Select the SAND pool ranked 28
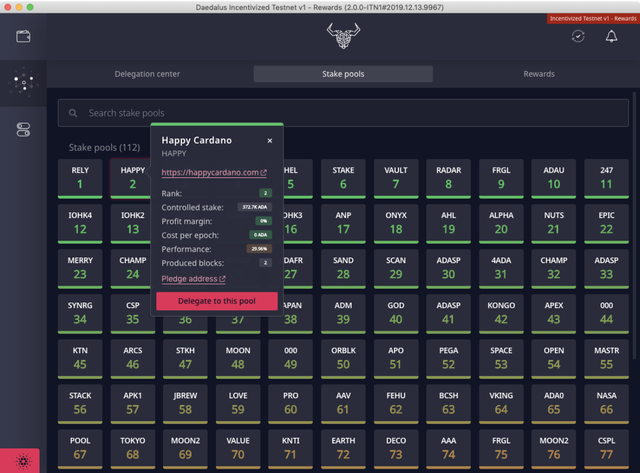Viewport: 640px width, 473px height. click(343, 269)
